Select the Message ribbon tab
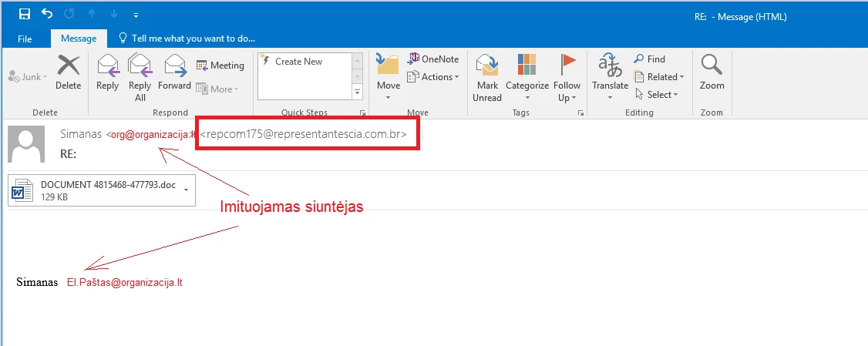868x346 pixels. click(x=79, y=39)
